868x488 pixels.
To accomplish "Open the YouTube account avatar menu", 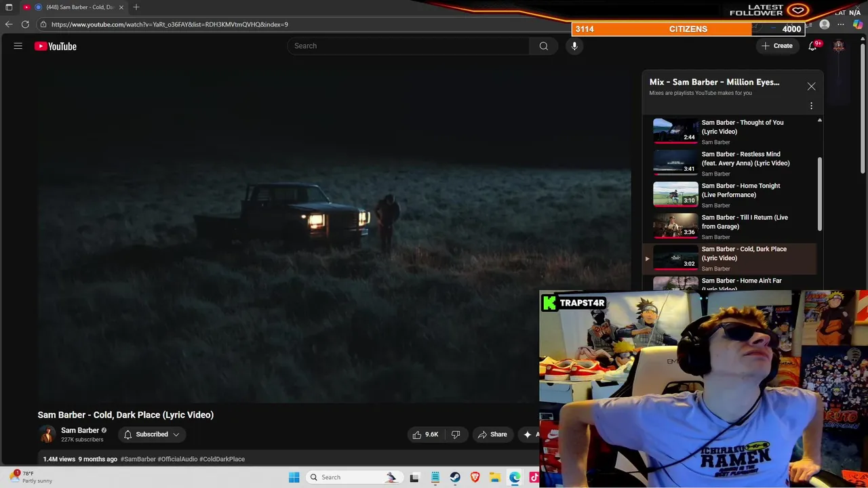I will [x=839, y=46].
